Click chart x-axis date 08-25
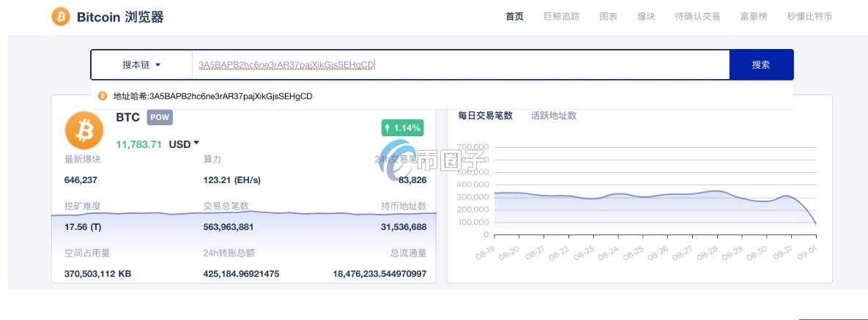This screenshot has height=320, width=868. 634,252
